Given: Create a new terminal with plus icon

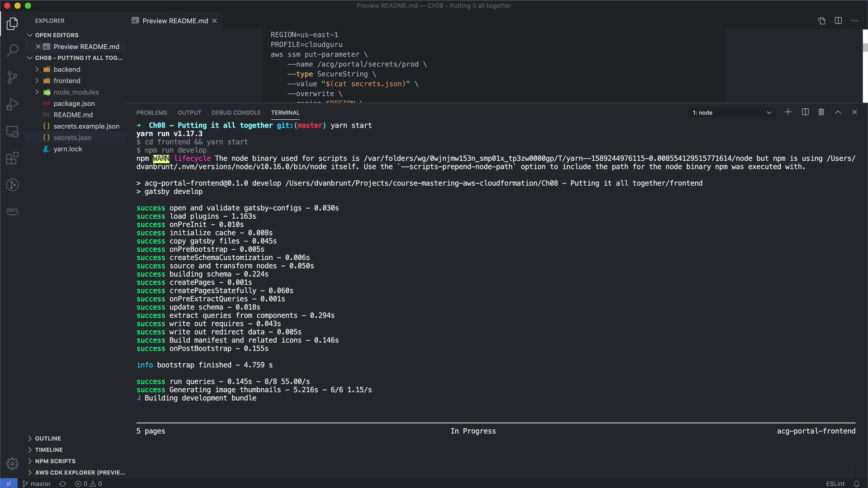Looking at the screenshot, I should (788, 112).
